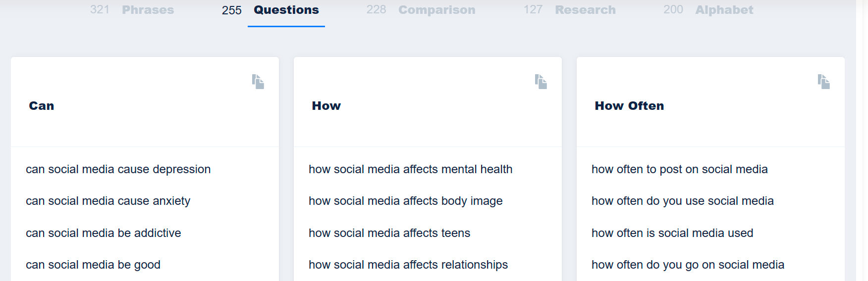Open 'how social media affects relationships'
This screenshot has height=281, width=868.
tap(408, 265)
